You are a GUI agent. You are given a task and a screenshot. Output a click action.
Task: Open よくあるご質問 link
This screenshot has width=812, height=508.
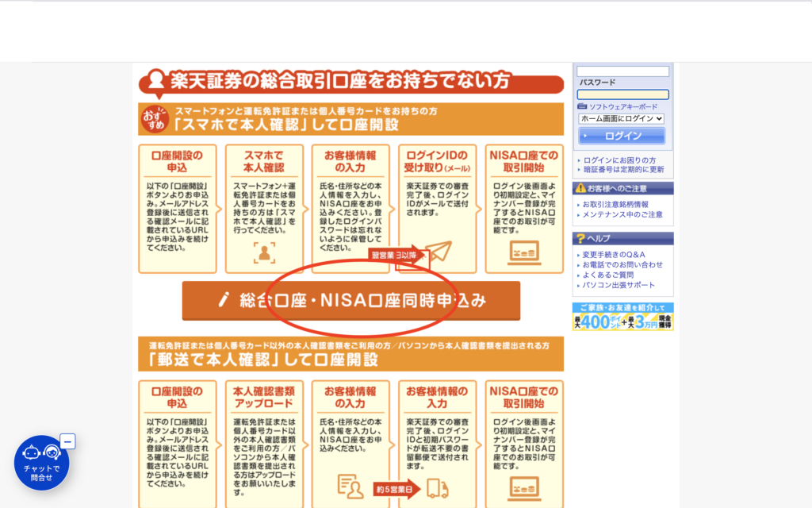[608, 275]
